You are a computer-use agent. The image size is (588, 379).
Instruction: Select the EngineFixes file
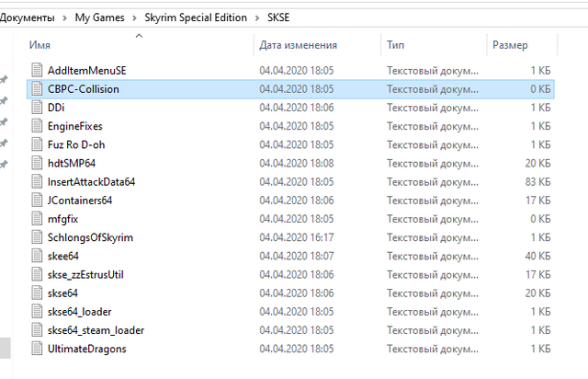74,126
